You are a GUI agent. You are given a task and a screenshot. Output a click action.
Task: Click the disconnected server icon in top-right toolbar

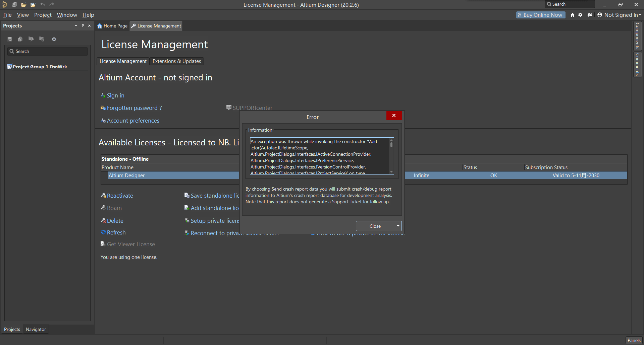590,15
